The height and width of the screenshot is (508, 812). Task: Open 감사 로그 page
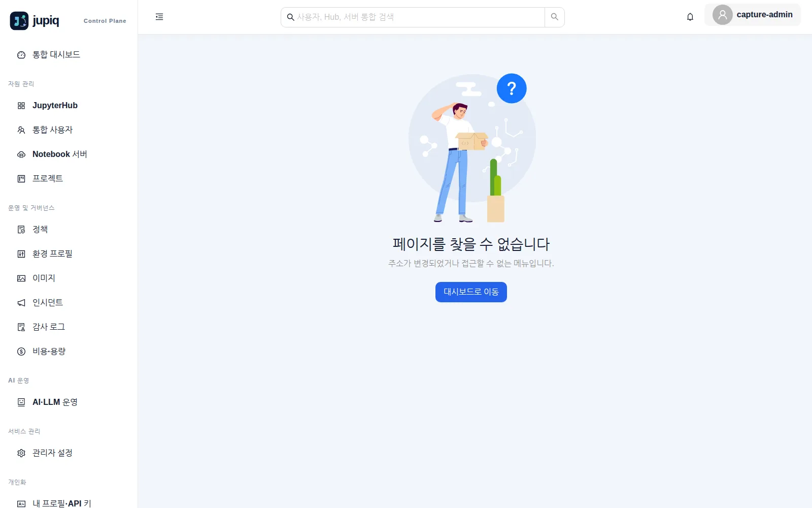pos(69,327)
